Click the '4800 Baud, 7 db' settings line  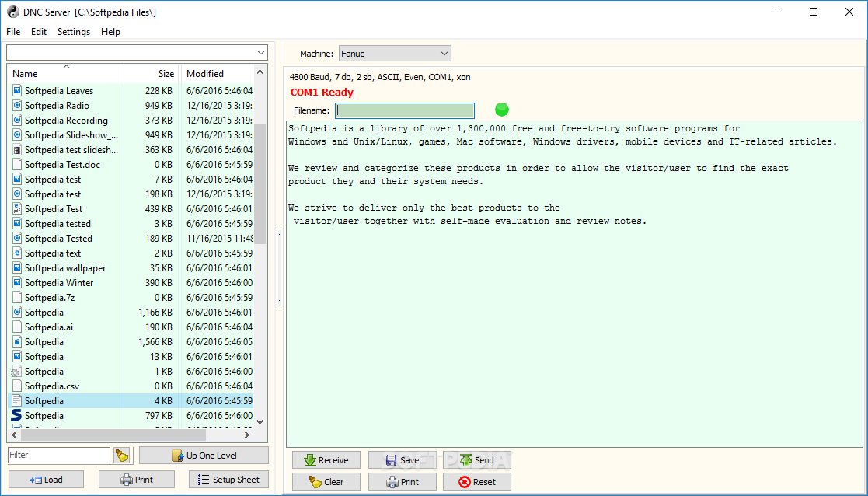tap(380, 77)
